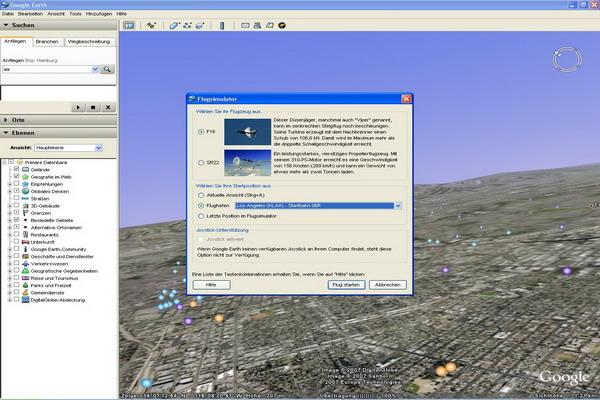
Task: Click the Flug starten button
Action: [x=346, y=285]
